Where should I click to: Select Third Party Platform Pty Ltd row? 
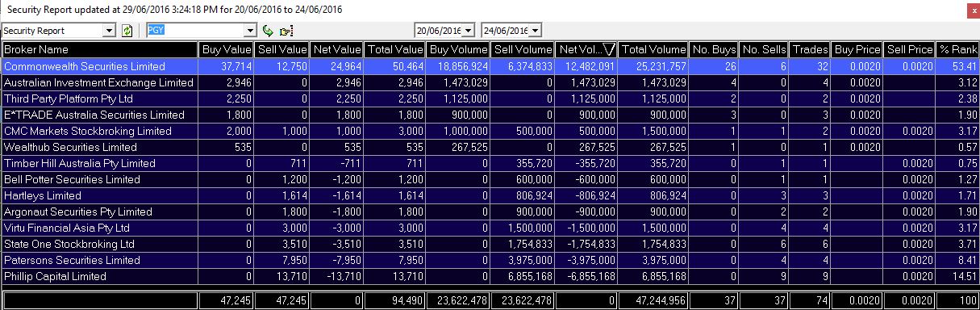(x=490, y=98)
